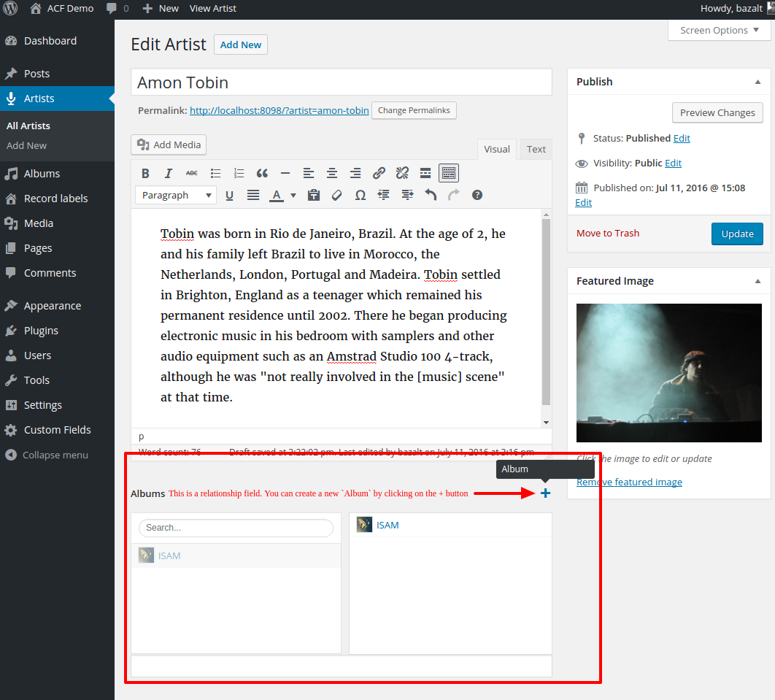Click Change Permalinks button
The width and height of the screenshot is (775, 700).
click(x=414, y=110)
